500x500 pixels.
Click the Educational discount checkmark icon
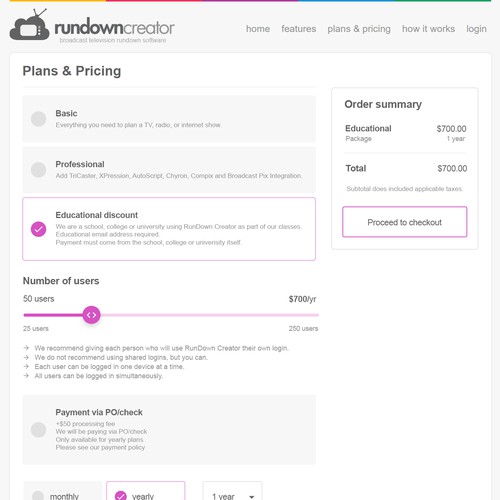38,229
